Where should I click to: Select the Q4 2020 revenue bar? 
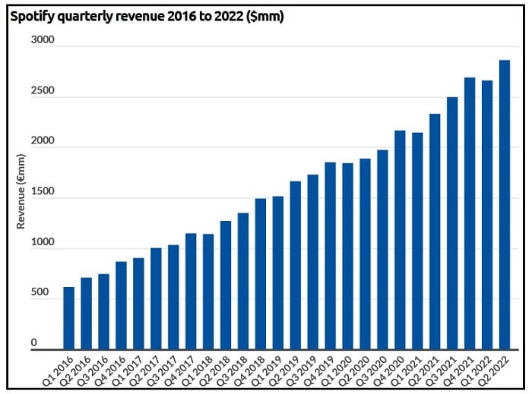(400, 240)
